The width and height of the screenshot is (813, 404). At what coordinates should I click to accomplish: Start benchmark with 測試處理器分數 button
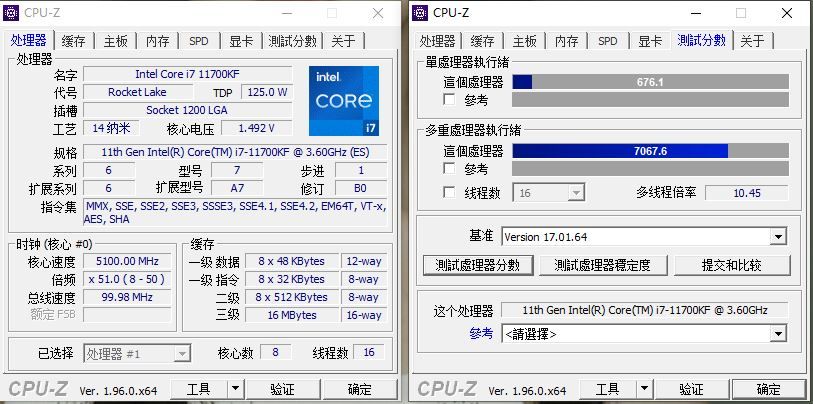(x=478, y=265)
